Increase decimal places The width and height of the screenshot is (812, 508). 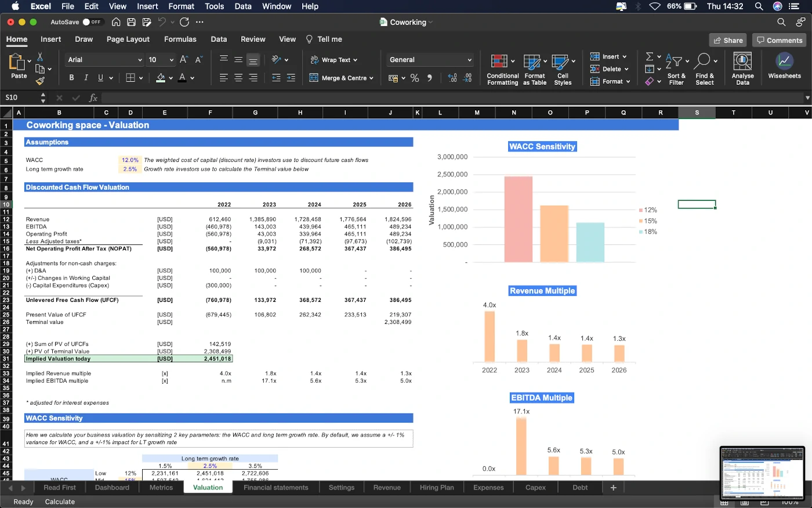pyautogui.click(x=452, y=78)
